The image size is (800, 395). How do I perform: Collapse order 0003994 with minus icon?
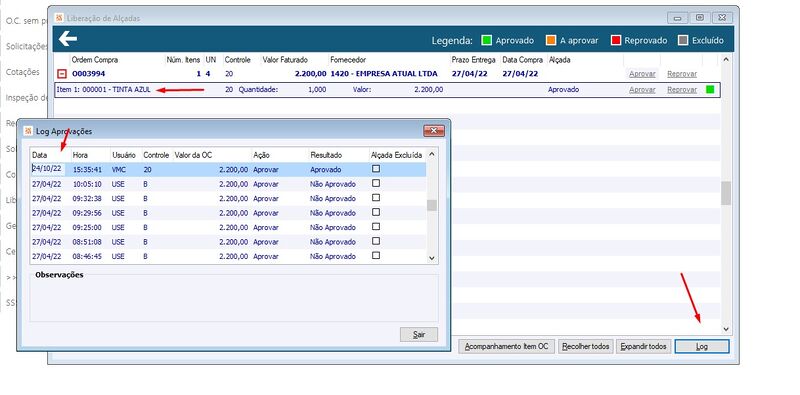62,74
